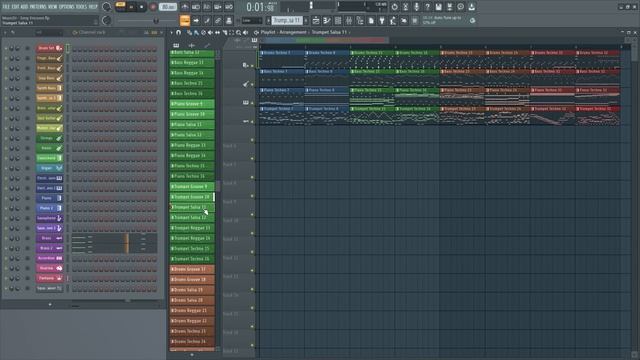Image resolution: width=640 pixels, height=360 pixels.
Task: Select the Organ channel button
Action: [x=49, y=168]
